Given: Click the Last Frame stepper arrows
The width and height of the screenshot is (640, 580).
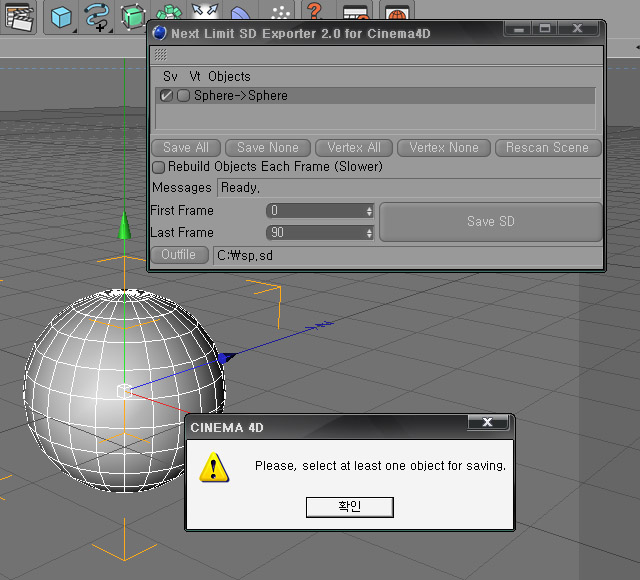Looking at the screenshot, I should click(x=369, y=233).
